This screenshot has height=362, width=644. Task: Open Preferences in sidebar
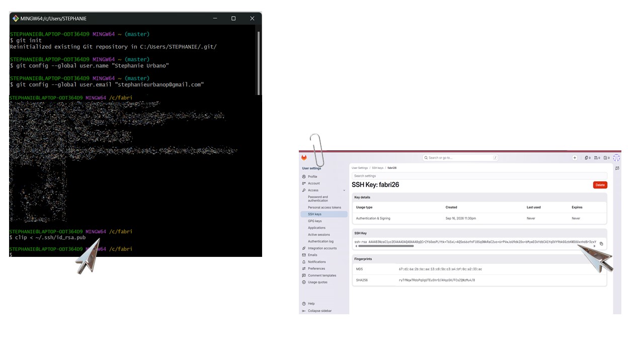click(316, 268)
